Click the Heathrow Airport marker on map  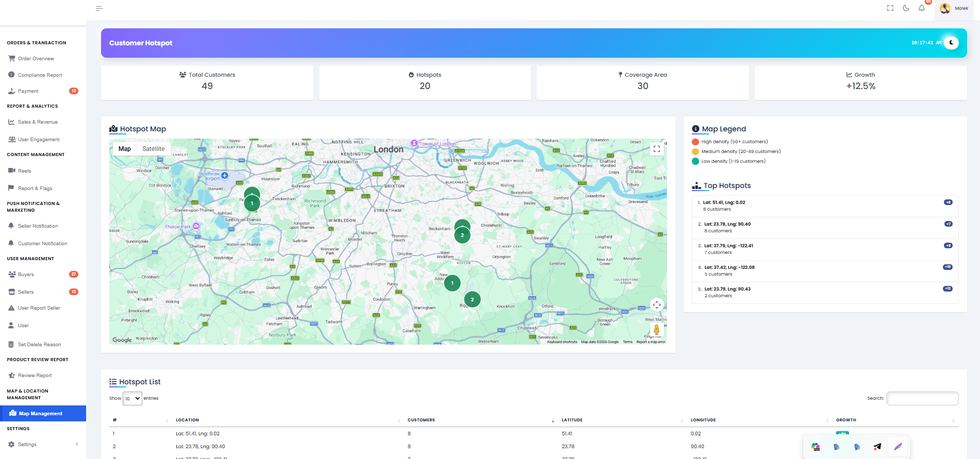(x=225, y=176)
